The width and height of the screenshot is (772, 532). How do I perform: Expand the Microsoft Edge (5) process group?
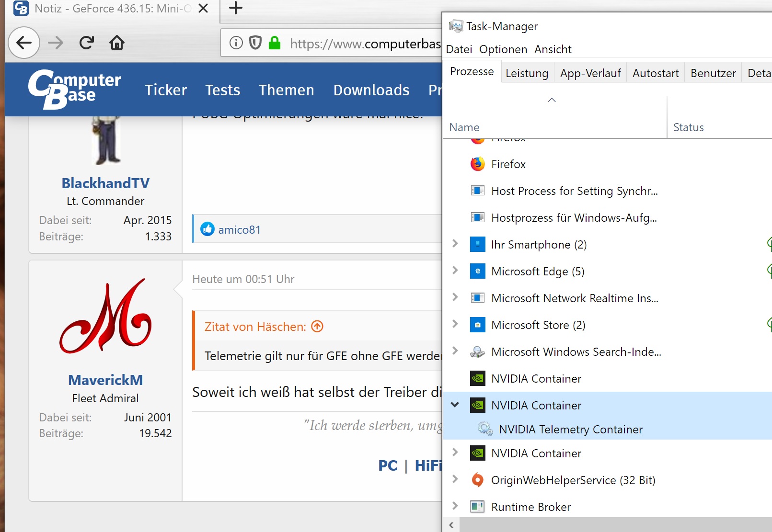click(x=455, y=271)
